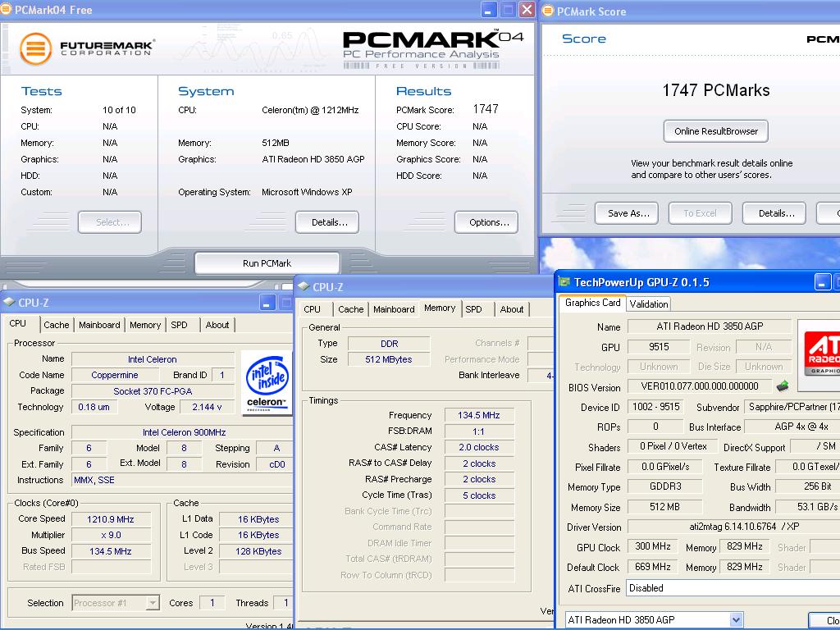The width and height of the screenshot is (840, 630).
Task: Click the PCMark Score window title icon
Action: click(x=547, y=11)
